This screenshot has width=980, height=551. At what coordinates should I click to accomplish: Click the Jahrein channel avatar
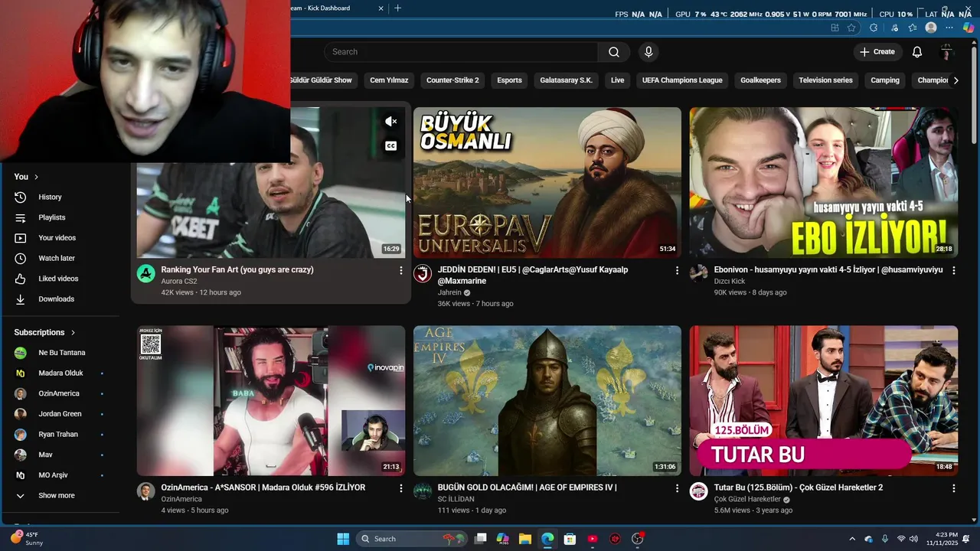423,274
